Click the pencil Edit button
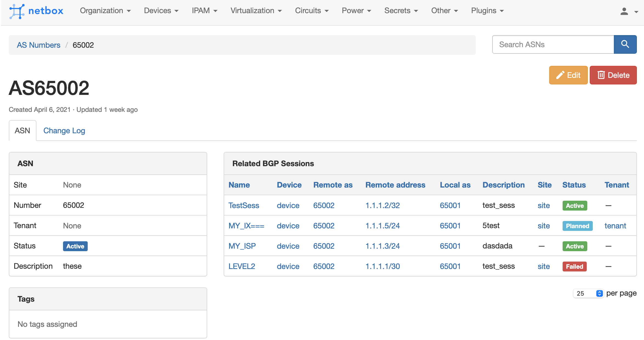 click(x=568, y=75)
